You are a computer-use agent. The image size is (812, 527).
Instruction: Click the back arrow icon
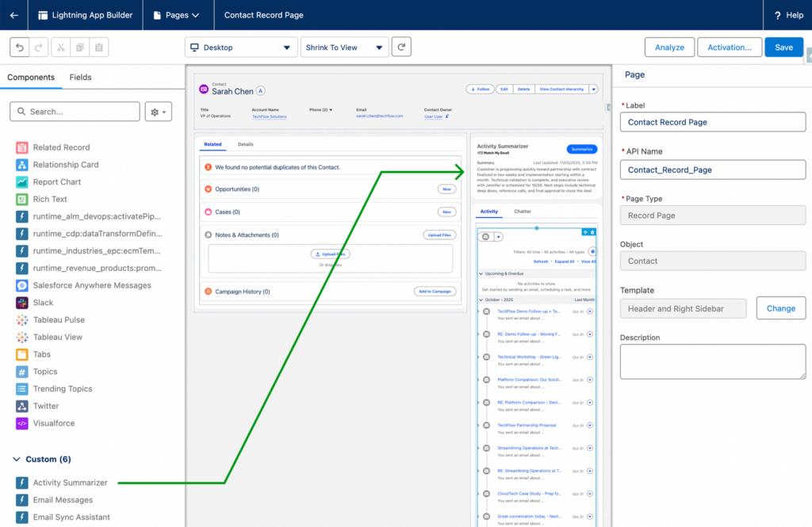(x=14, y=15)
